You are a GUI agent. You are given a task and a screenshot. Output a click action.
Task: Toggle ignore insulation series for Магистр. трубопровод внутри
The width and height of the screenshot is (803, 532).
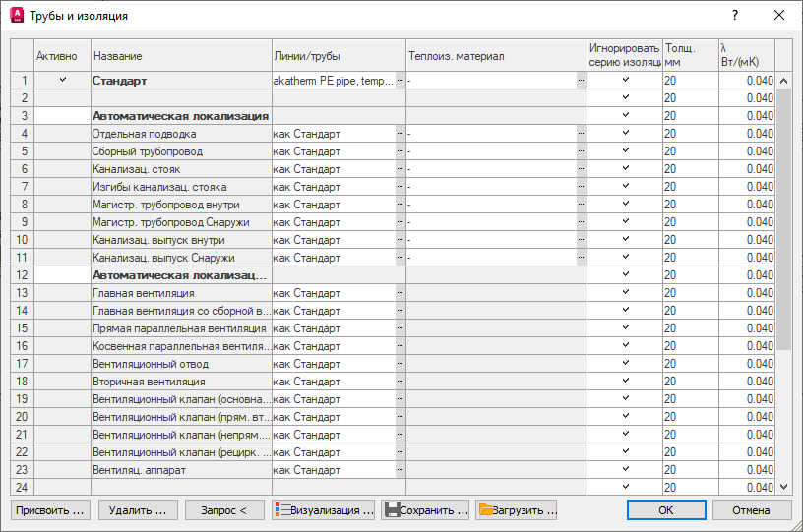(625, 204)
